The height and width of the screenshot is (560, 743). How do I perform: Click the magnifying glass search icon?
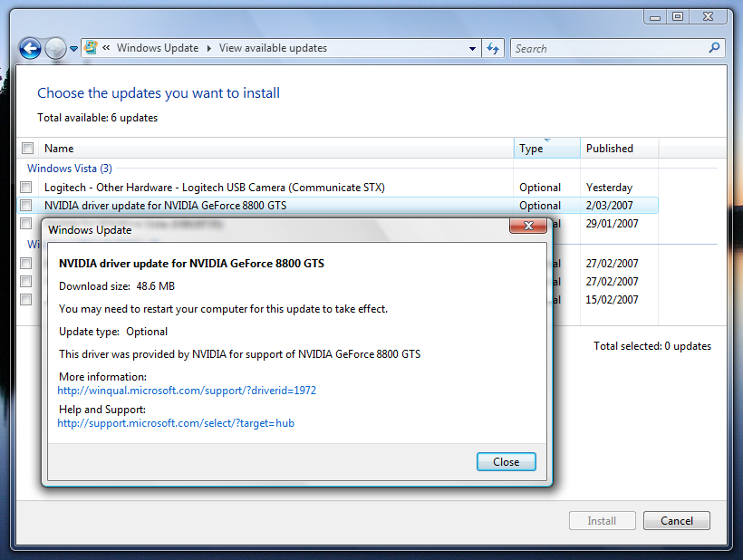click(x=714, y=48)
